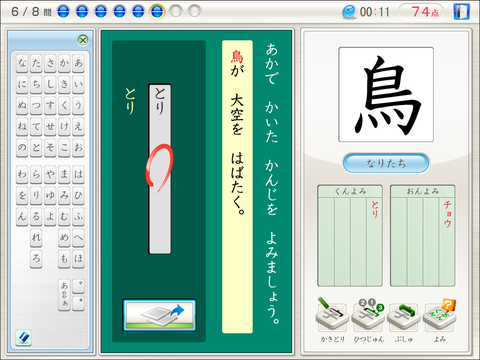This screenshot has width=480, height=360.
Task: Click the large 鳥 kanji card
Action: coord(386,94)
